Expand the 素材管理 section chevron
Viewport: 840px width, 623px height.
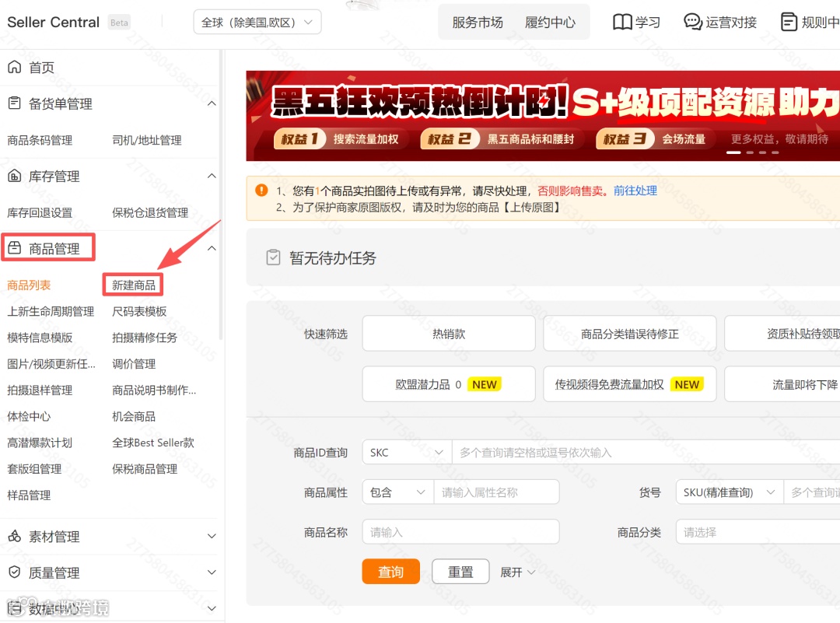[212, 536]
